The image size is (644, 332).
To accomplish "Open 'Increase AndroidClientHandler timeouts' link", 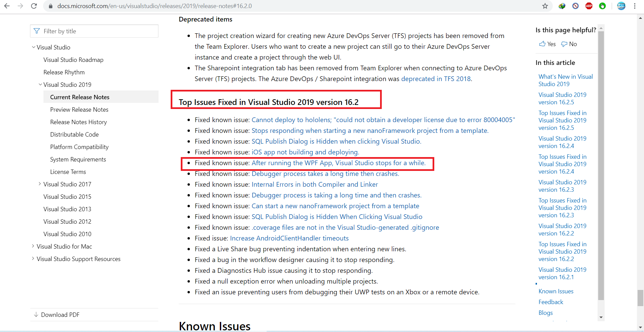I will 289,238.
